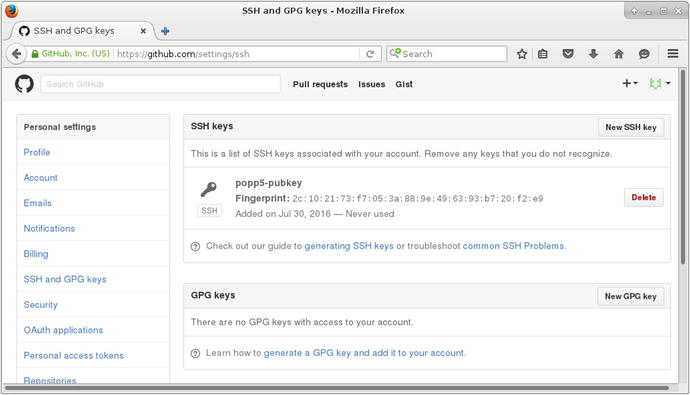This screenshot has height=395, width=690.
Task: Click the 'SSH keys' section heading
Action: coord(212,126)
